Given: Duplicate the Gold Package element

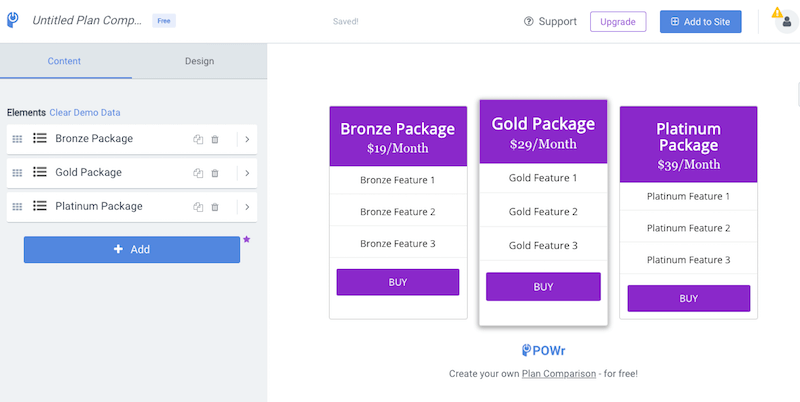Looking at the screenshot, I should (198, 173).
